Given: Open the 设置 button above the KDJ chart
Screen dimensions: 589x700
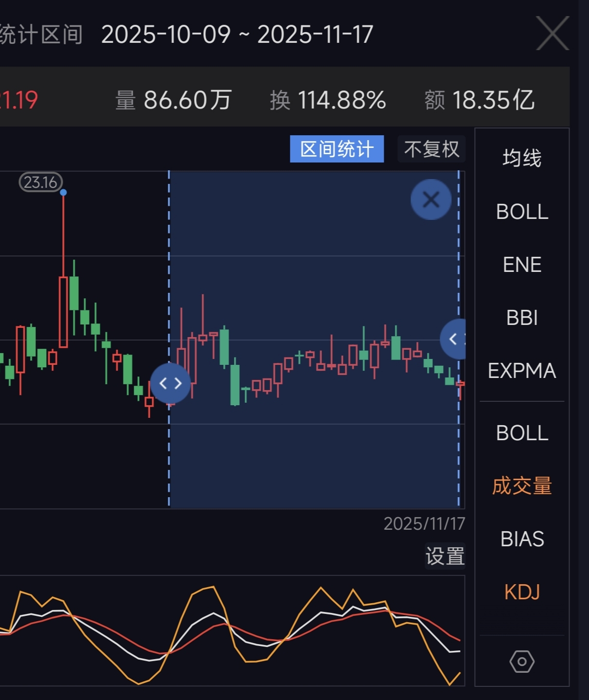Looking at the screenshot, I should click(445, 556).
